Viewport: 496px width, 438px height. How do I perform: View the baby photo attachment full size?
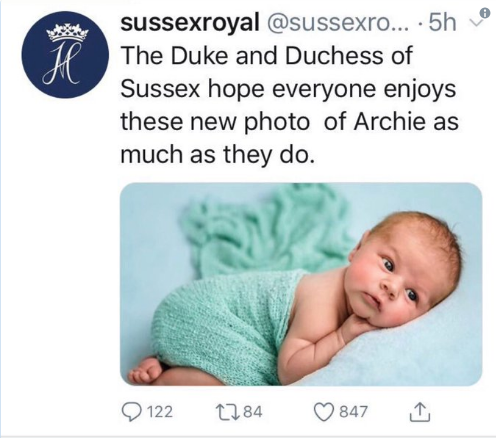pos(301,284)
